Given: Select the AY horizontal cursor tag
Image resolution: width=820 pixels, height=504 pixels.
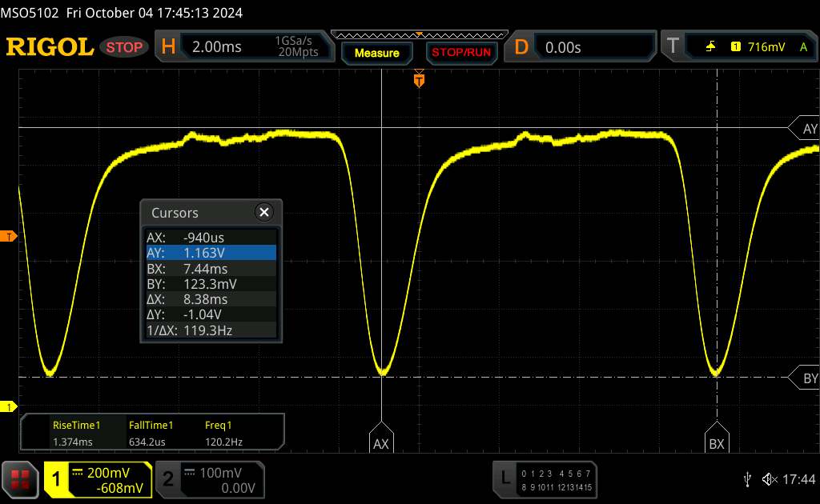Looking at the screenshot, I should 806,128.
